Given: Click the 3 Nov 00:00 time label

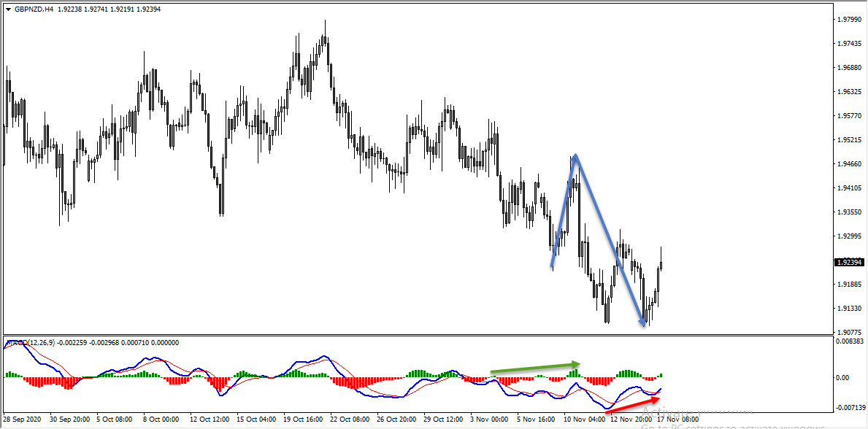Looking at the screenshot, I should click(x=490, y=419).
